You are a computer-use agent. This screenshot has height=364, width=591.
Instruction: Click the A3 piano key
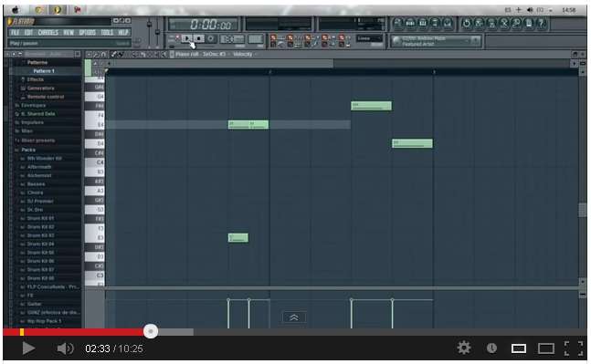tap(95, 191)
